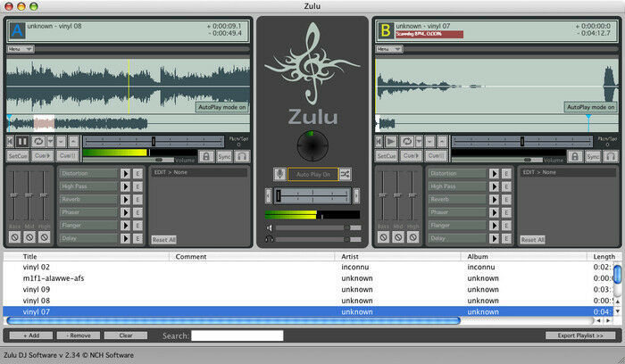Viewport: 625px width, 364px height.
Task: Open the Menu dropdown on deck A
Action: pos(20,49)
